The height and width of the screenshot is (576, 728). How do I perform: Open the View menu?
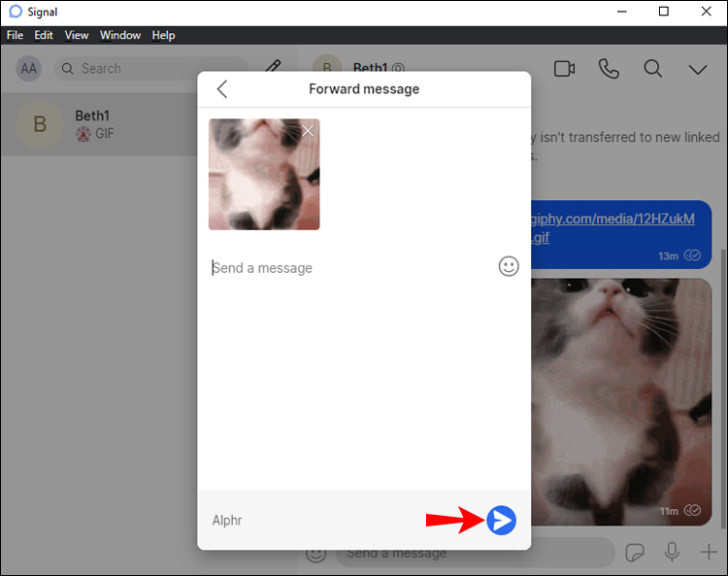pos(77,35)
